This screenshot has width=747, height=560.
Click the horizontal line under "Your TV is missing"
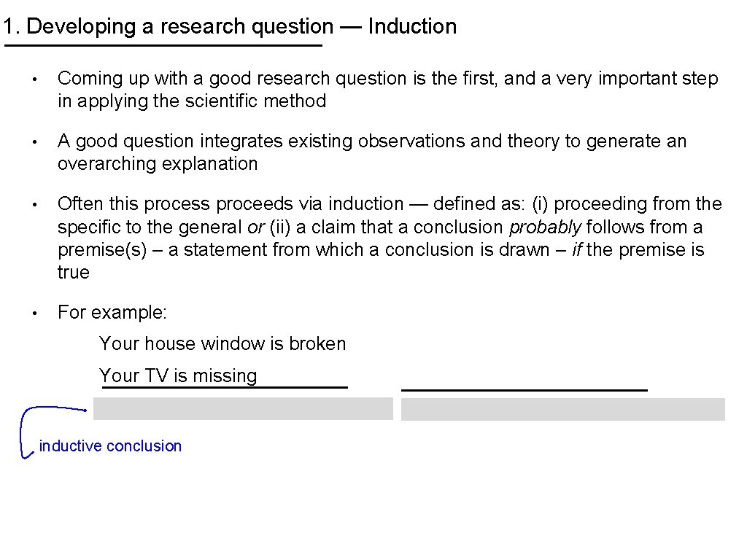[x=225, y=388]
